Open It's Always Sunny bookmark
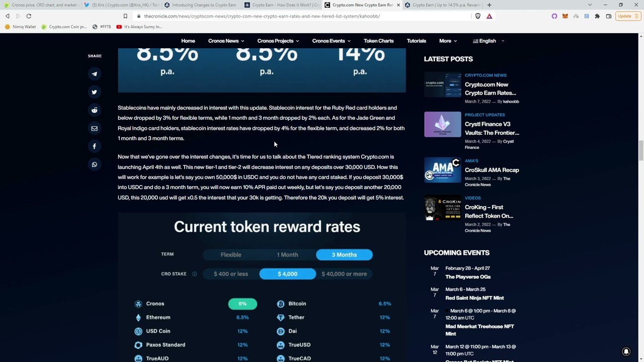 point(139,27)
